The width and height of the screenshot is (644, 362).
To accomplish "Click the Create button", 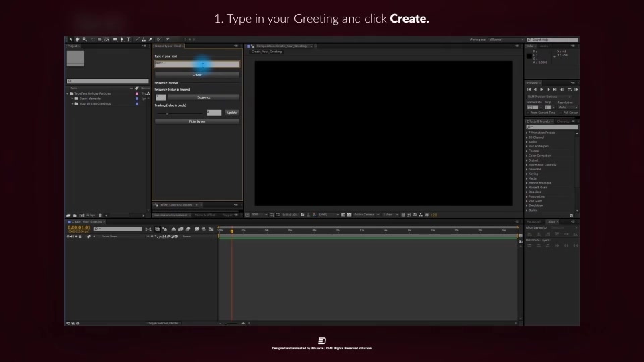I will pos(197,74).
